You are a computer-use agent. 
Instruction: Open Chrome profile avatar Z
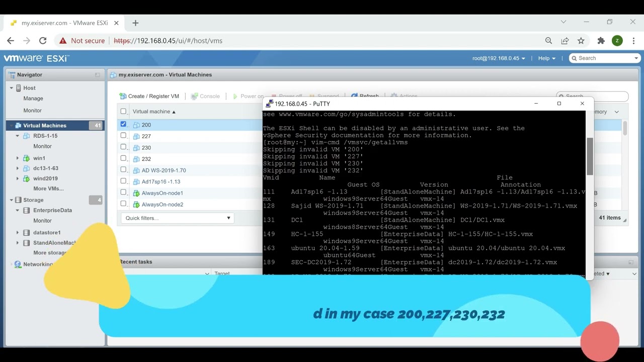(x=617, y=41)
